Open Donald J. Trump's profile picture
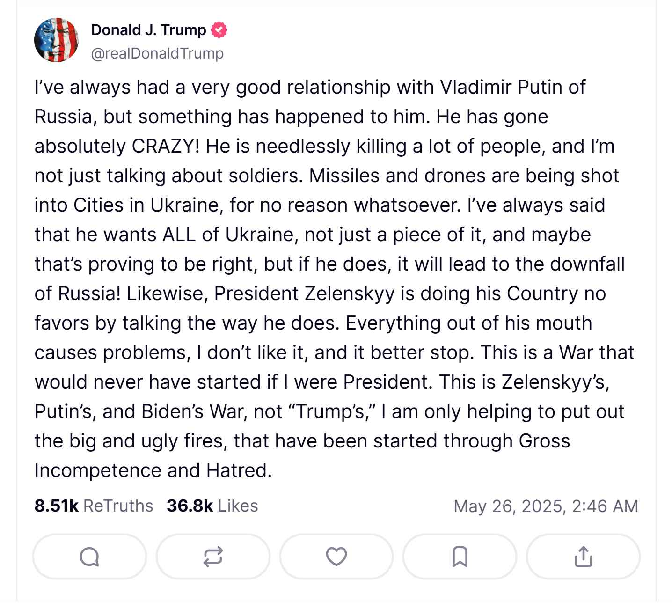 (x=56, y=40)
